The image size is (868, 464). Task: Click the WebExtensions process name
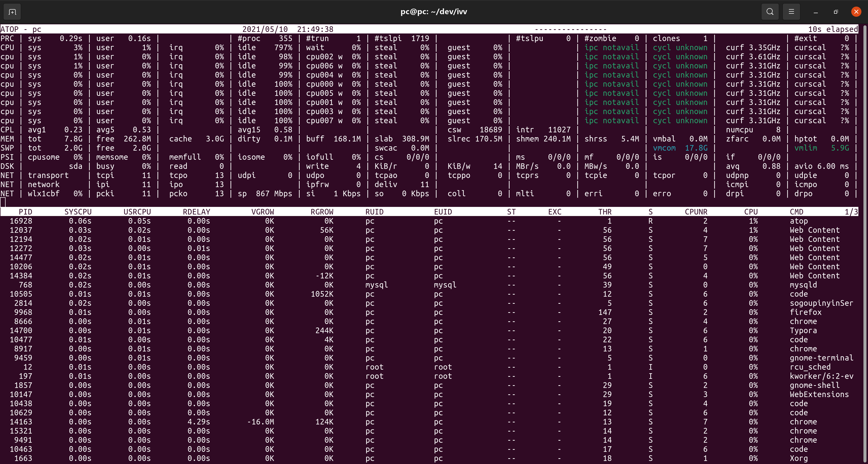click(x=819, y=394)
